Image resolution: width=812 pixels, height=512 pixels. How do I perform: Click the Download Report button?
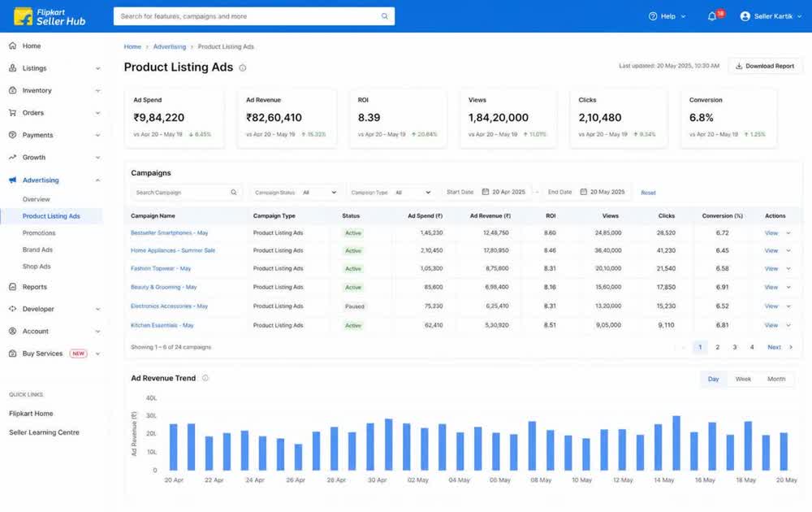pos(765,66)
